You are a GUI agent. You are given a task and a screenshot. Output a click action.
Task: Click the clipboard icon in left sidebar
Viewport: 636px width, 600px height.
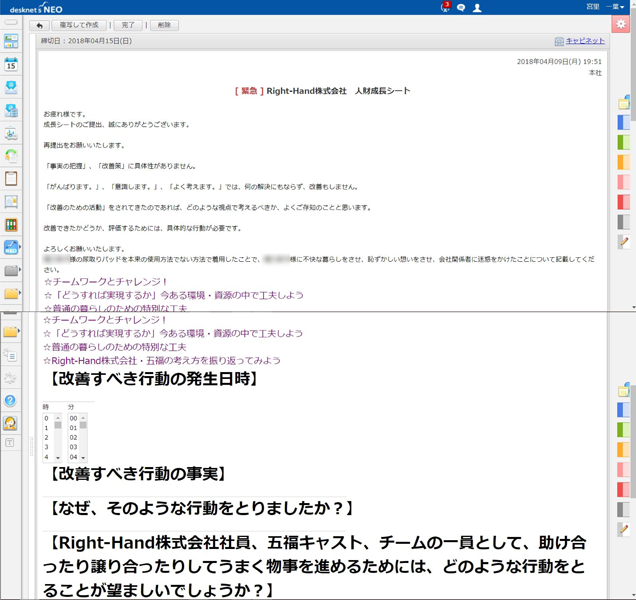click(x=11, y=179)
